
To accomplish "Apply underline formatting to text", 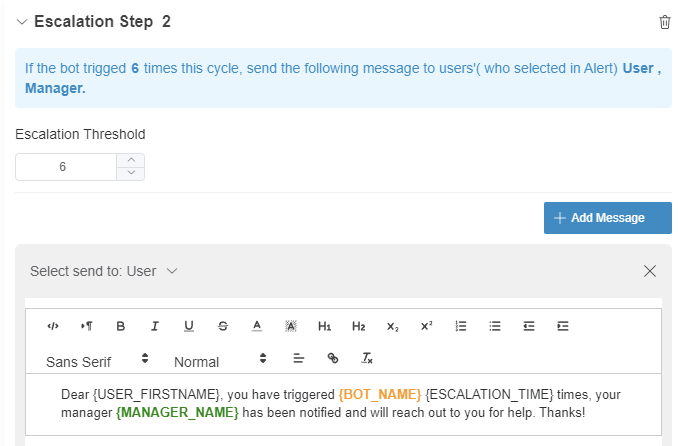I will click(x=188, y=326).
